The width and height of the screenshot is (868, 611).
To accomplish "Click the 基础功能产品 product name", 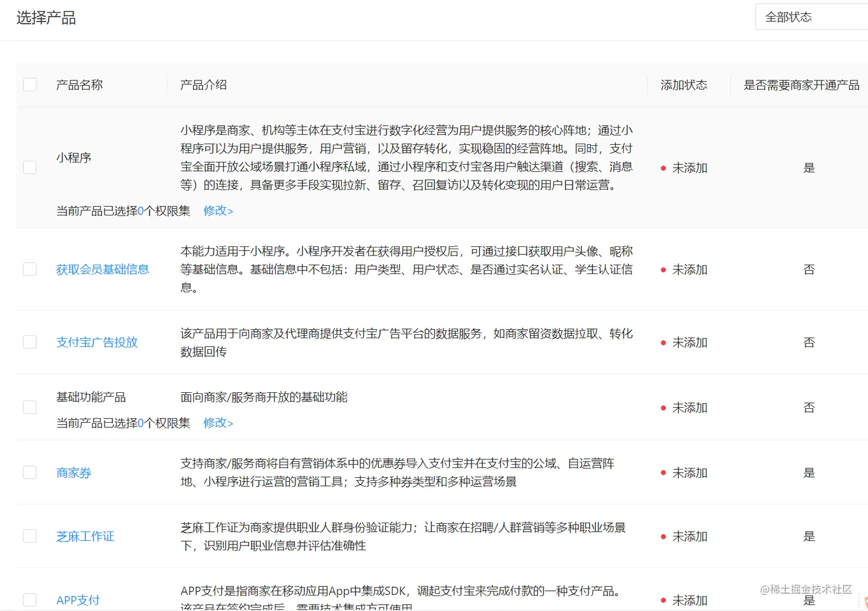I will tap(91, 397).
